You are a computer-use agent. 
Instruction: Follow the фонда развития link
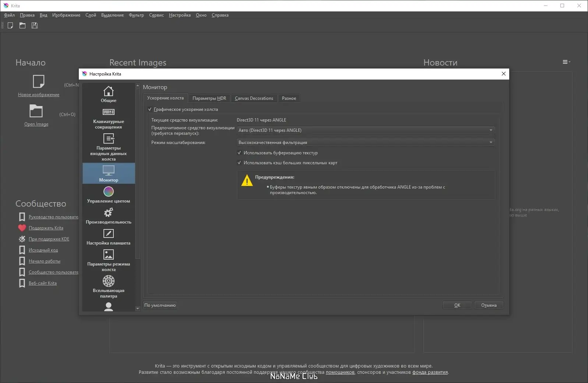(430, 372)
